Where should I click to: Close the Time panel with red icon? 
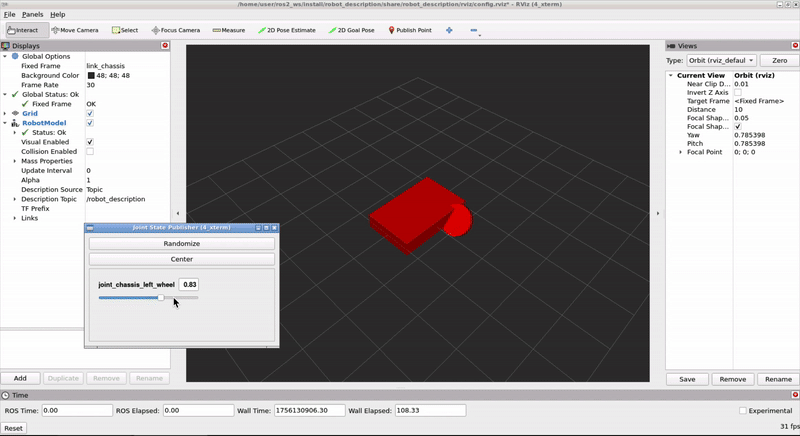[795, 395]
